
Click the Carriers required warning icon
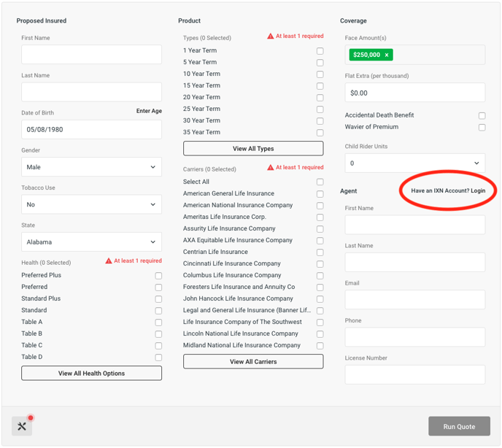point(271,168)
